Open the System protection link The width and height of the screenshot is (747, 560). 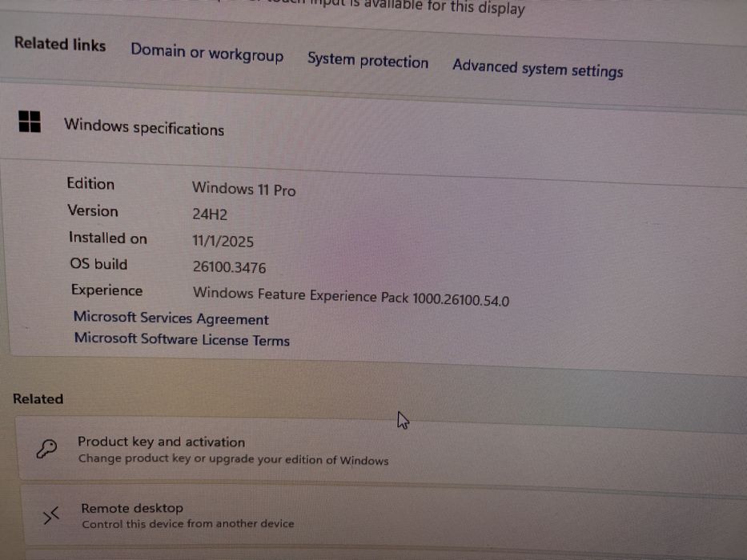(367, 60)
